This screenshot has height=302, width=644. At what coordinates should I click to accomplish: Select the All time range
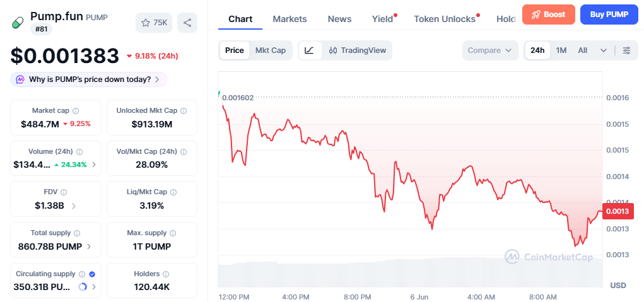(x=582, y=50)
